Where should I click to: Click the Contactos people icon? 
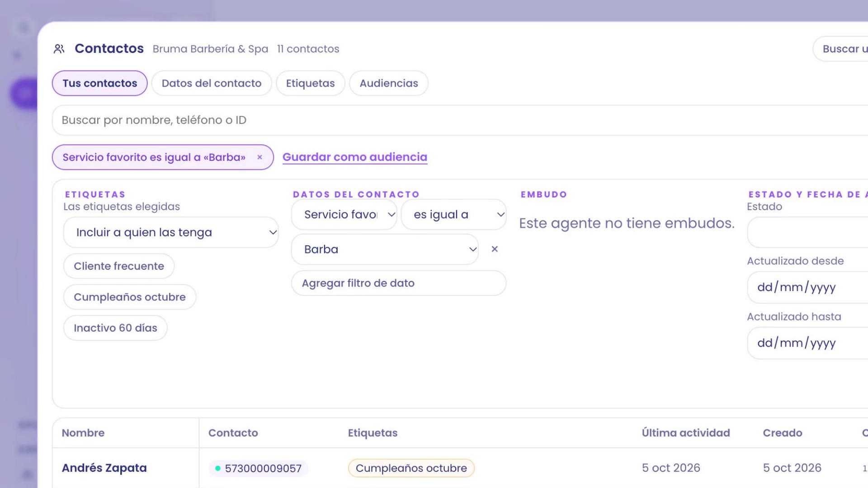(x=59, y=49)
